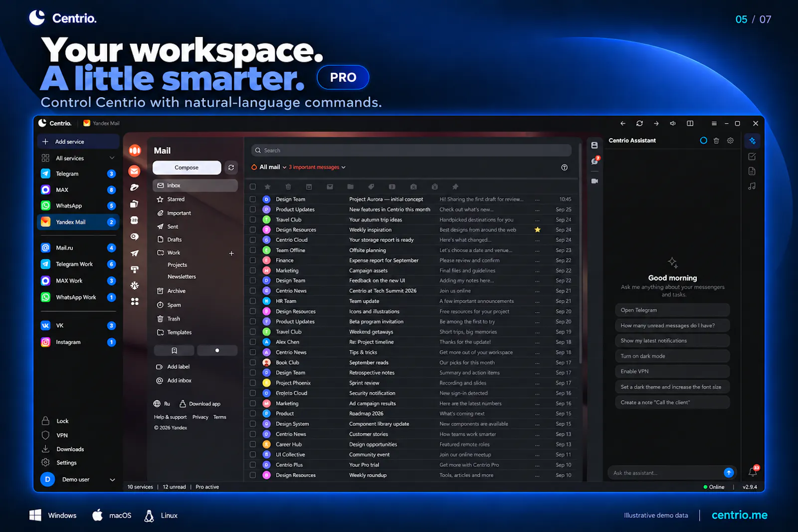Open the WhatsApp service icon
798x532 pixels.
(x=45, y=205)
